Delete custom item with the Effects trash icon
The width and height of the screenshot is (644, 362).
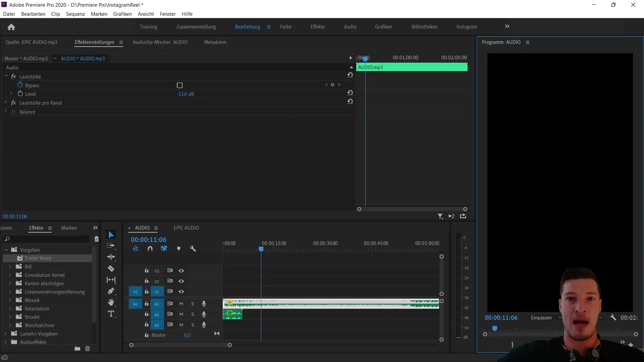88,349
